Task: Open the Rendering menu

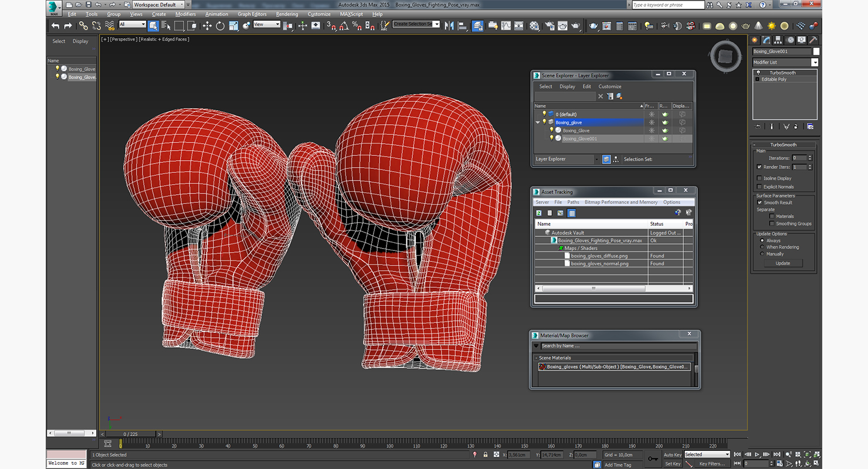Action: click(287, 14)
